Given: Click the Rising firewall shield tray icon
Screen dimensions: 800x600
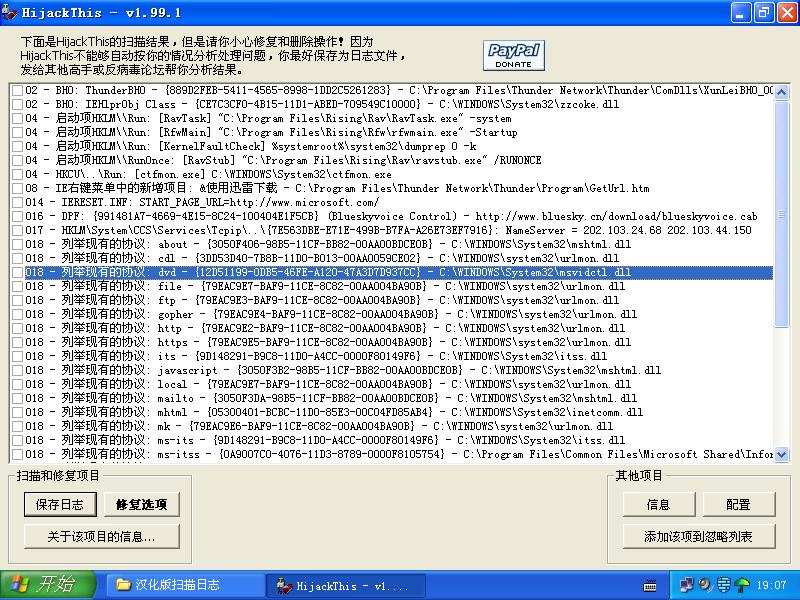Looking at the screenshot, I should tap(723, 585).
